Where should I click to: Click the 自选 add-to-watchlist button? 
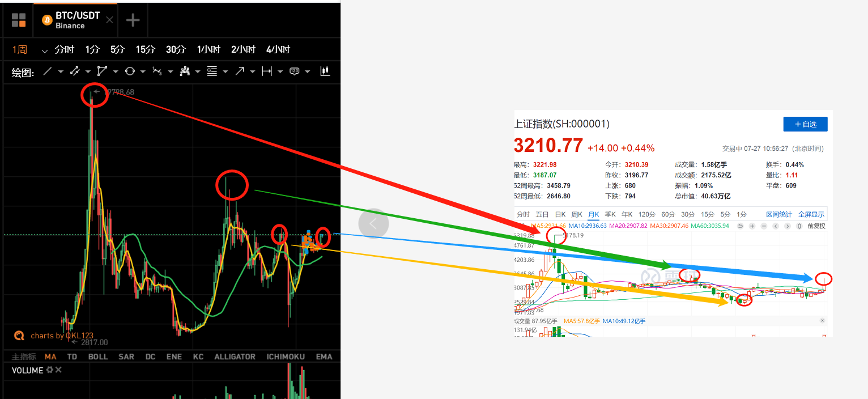(x=805, y=124)
